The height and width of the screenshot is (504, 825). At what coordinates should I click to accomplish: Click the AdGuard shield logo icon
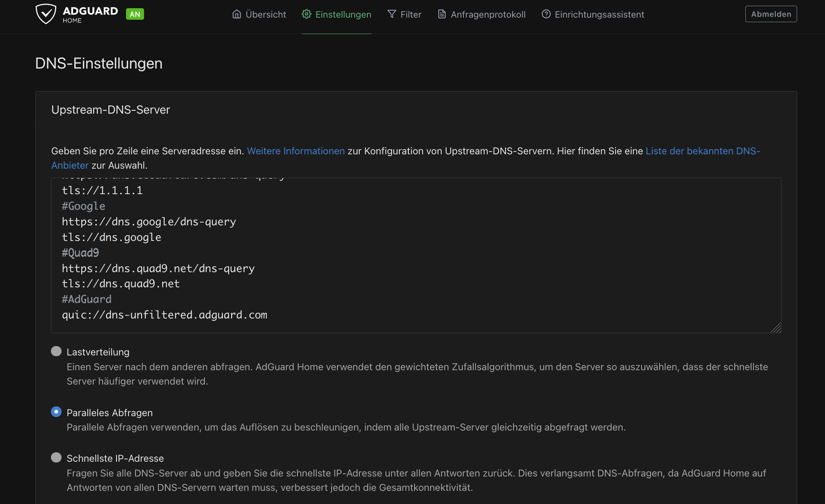point(46,14)
